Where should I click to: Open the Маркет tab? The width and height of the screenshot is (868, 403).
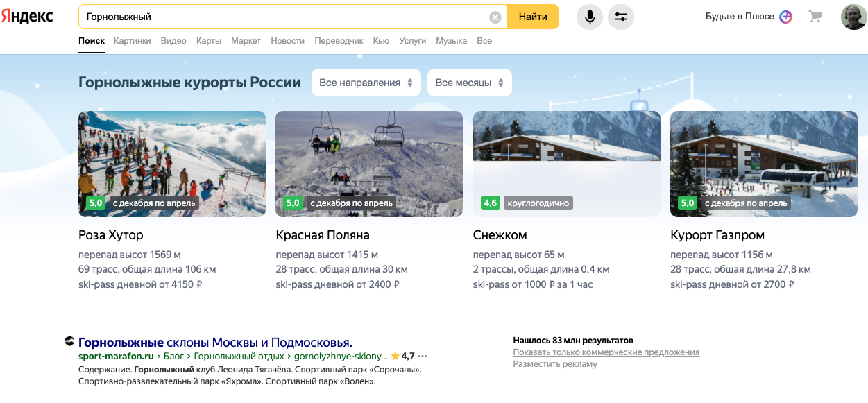[x=246, y=41]
